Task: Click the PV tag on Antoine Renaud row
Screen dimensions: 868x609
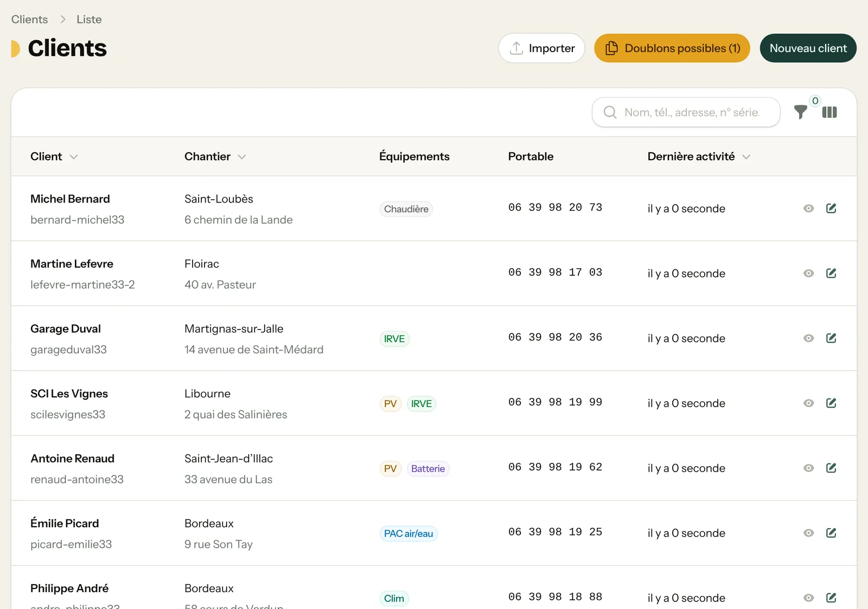Action: (391, 469)
